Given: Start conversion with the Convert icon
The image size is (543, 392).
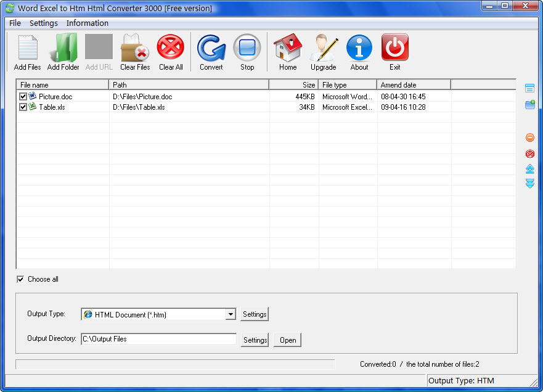Looking at the screenshot, I should (x=211, y=49).
